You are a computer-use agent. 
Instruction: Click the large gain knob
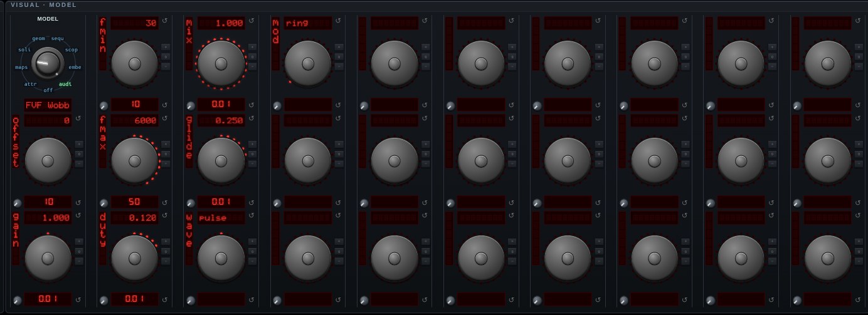click(48, 258)
